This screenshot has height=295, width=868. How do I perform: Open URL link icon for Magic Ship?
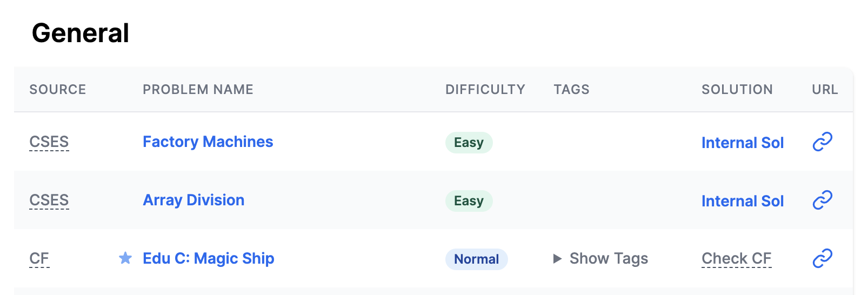pyautogui.click(x=822, y=259)
